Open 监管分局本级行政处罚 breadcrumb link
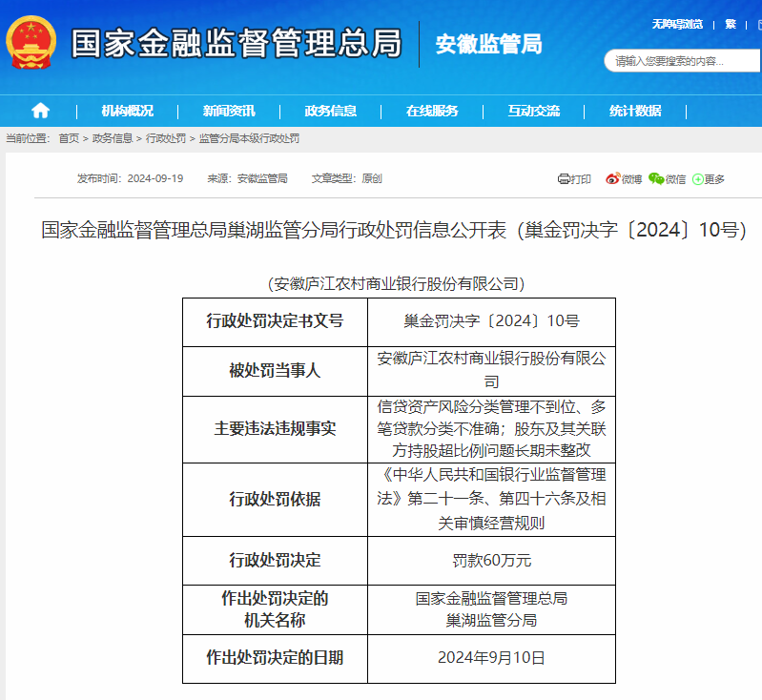The width and height of the screenshot is (762, 700). coord(249,139)
